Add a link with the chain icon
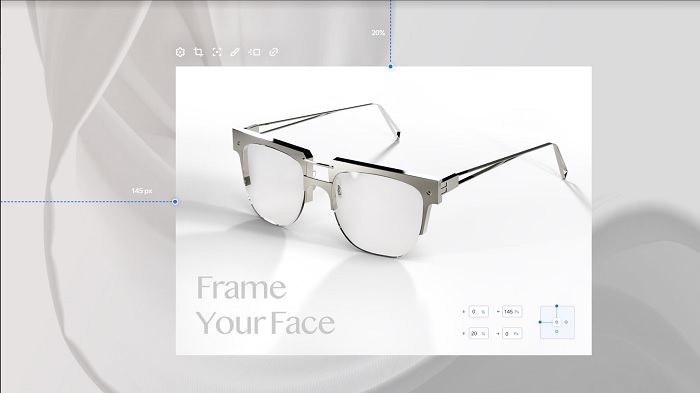This screenshot has width=700, height=393. [274, 52]
